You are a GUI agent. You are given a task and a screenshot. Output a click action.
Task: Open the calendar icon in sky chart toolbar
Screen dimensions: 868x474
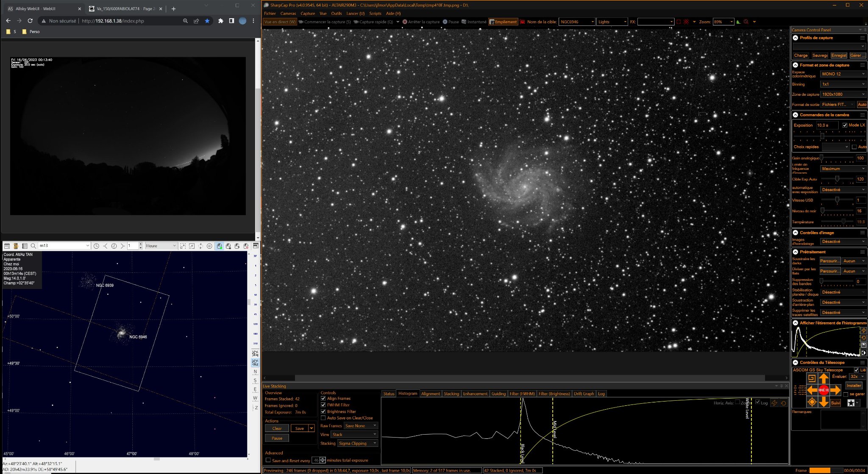point(7,246)
